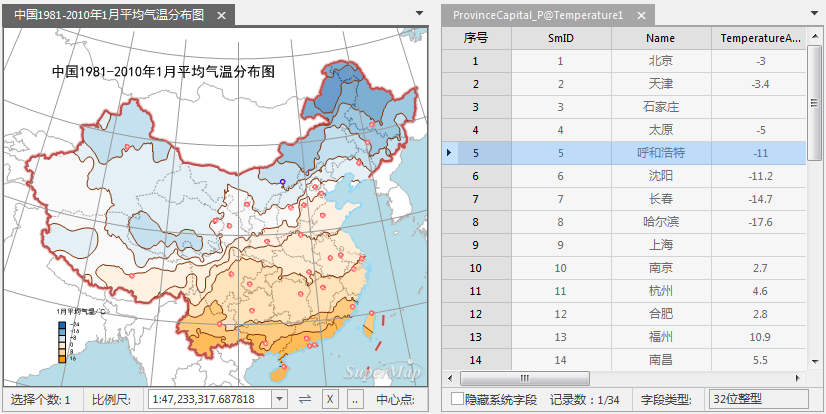Click the row 5 current-record arrow indicator
826x414 pixels.
[449, 153]
